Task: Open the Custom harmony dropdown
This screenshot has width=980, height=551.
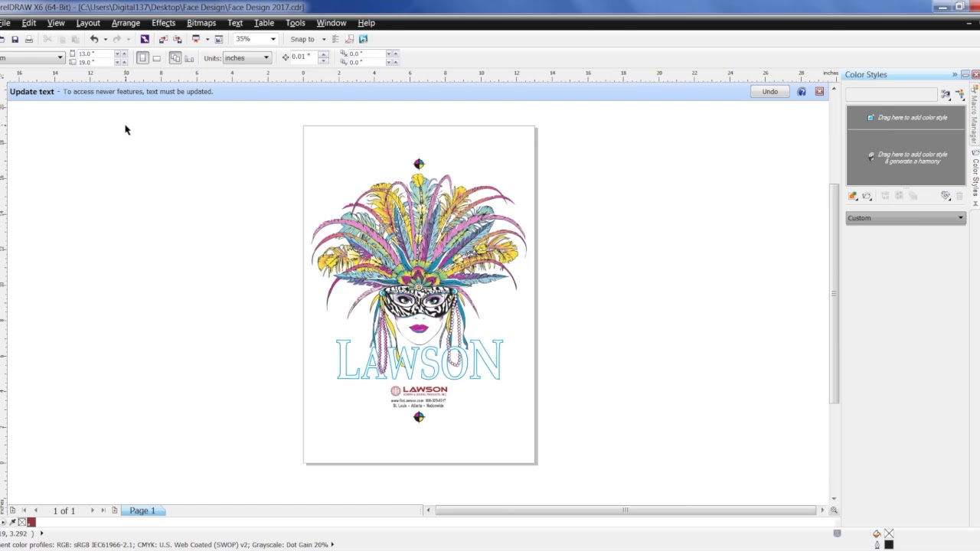Action: 960,218
